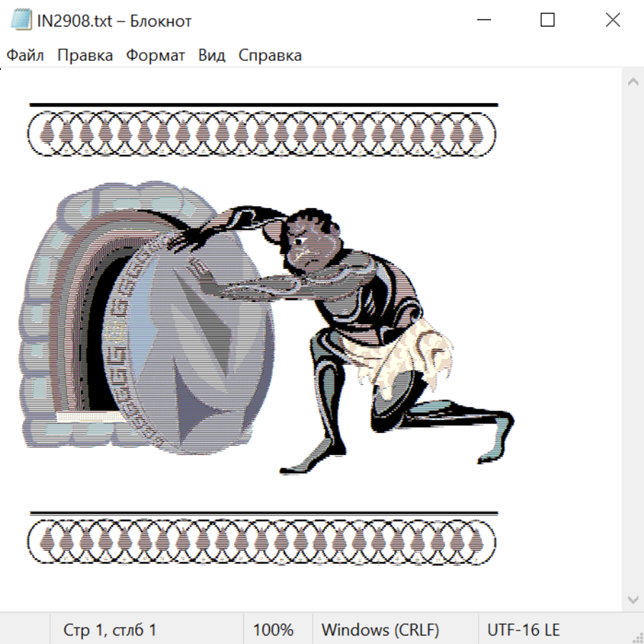Click the 100% zoom status field
Image resolution: width=644 pixels, height=644 pixels.
(x=273, y=630)
